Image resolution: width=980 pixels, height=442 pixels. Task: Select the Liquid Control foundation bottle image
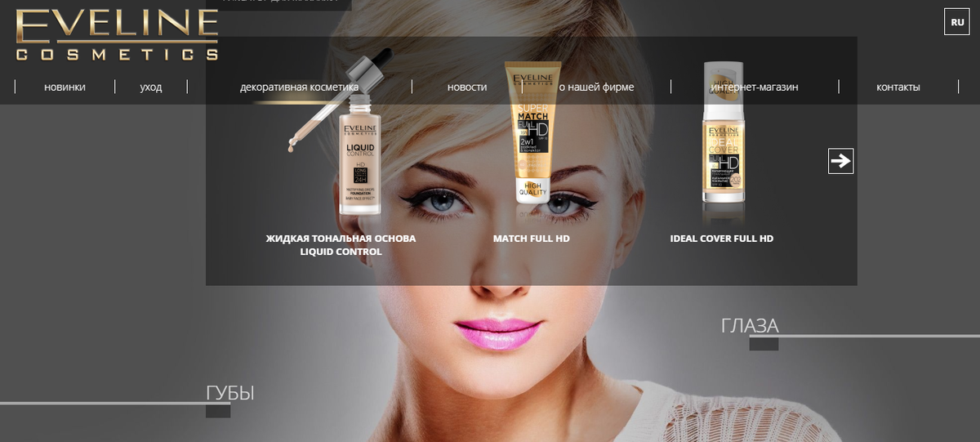tap(341, 131)
